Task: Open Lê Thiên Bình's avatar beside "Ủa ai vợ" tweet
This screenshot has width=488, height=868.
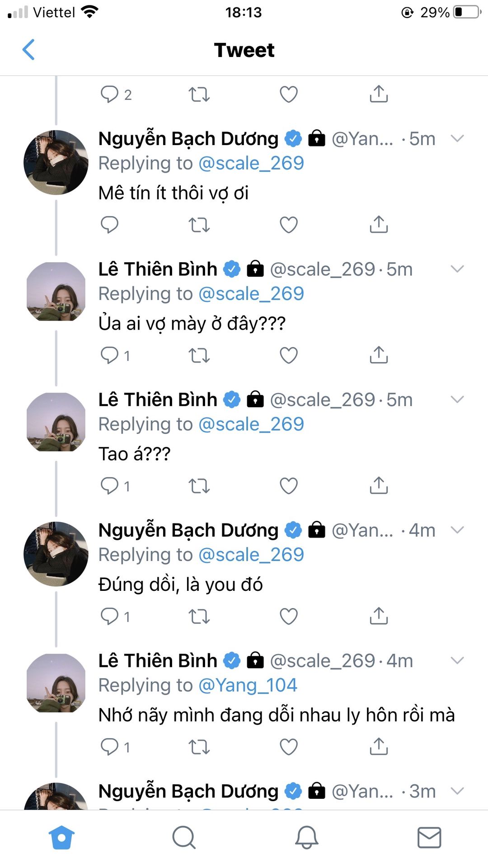Action: [x=56, y=292]
